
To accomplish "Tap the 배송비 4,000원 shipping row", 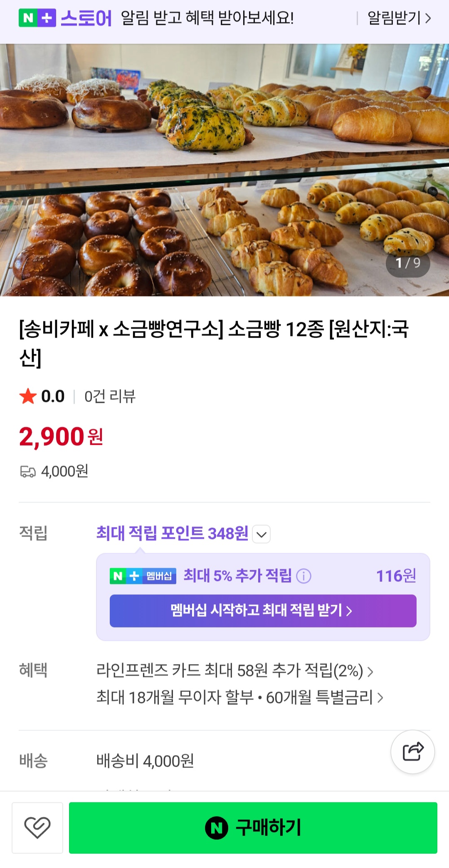I will tap(145, 761).
